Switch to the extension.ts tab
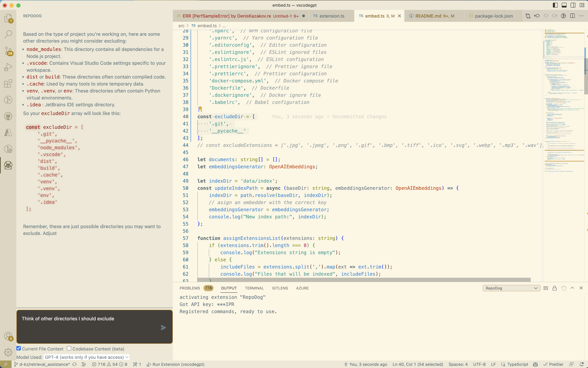The height and width of the screenshot is (368, 588). click(332, 16)
